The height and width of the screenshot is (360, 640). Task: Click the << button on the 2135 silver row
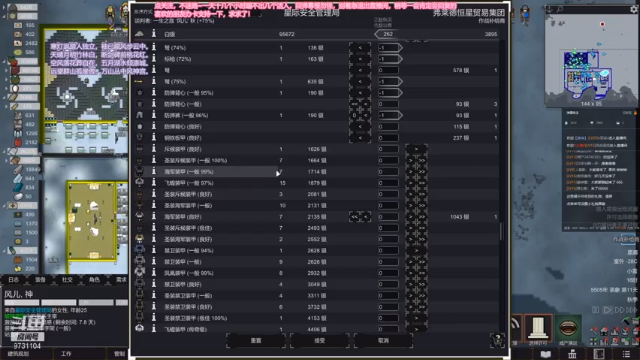tap(354, 217)
